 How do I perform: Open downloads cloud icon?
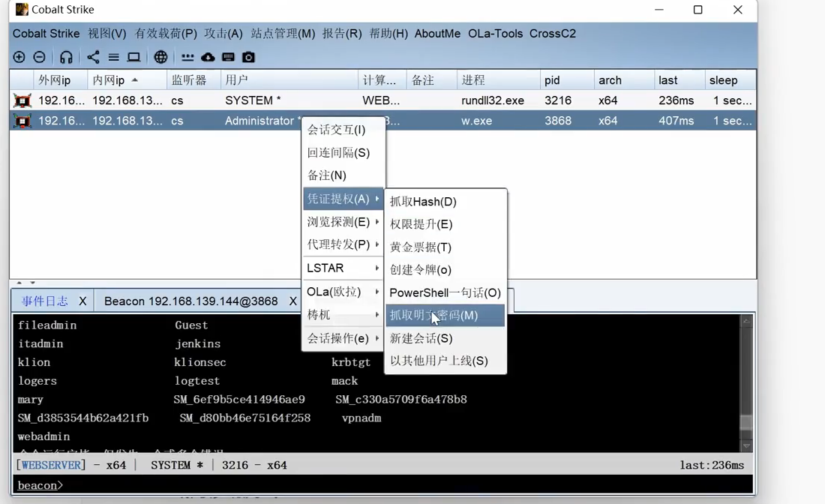point(208,57)
